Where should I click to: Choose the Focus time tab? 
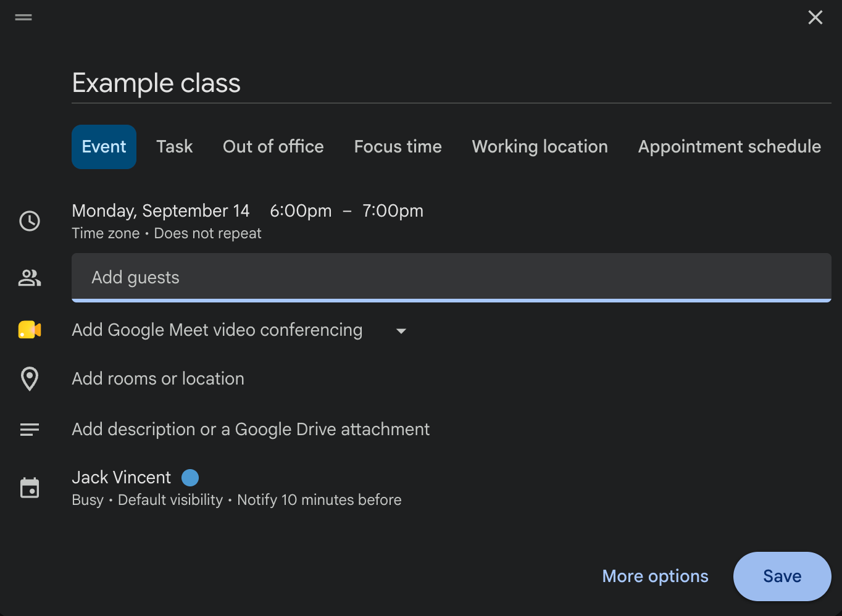[x=398, y=147]
